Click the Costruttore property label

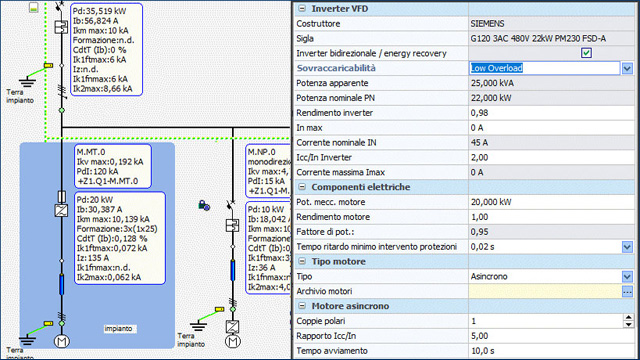coord(318,24)
